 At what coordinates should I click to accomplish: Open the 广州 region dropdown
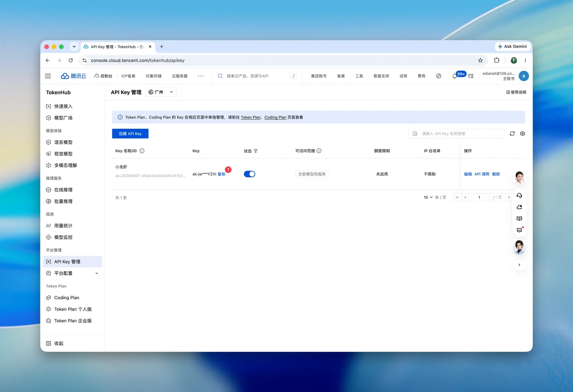click(x=161, y=92)
